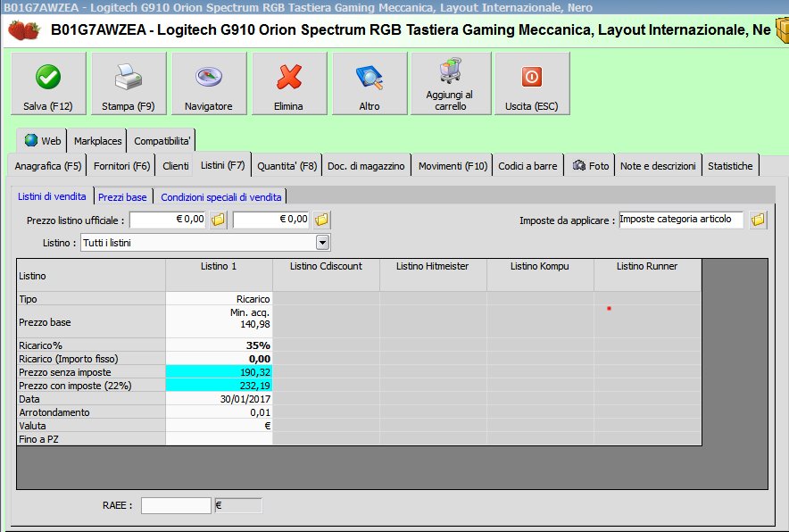This screenshot has height=532, width=789.
Task: Click the € Valuta cell
Action: tap(219, 426)
